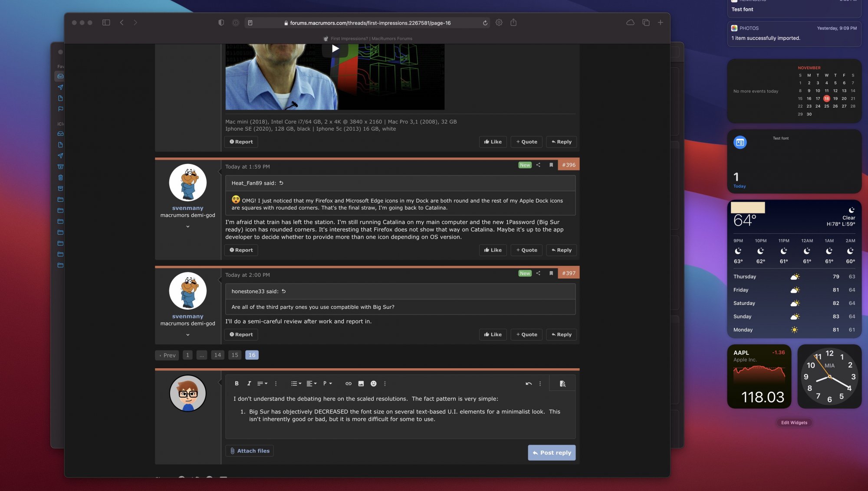Reply to post #397
The image size is (868, 491).
tap(561, 334)
